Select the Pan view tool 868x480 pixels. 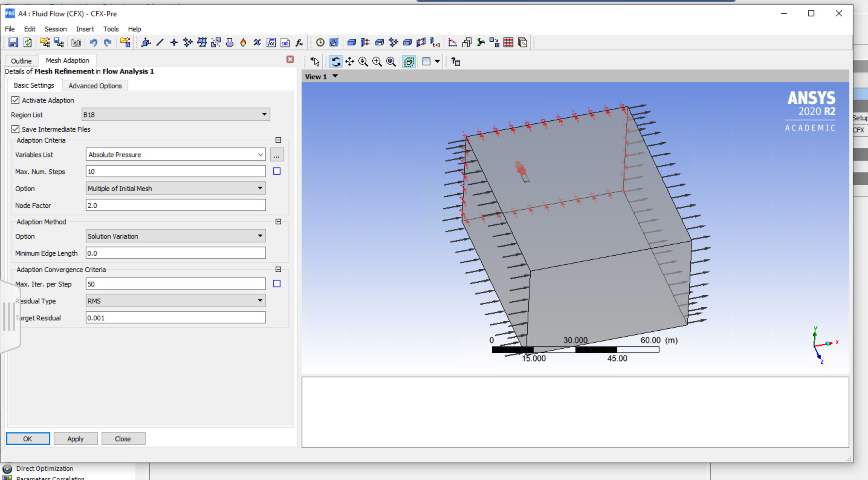tap(349, 62)
